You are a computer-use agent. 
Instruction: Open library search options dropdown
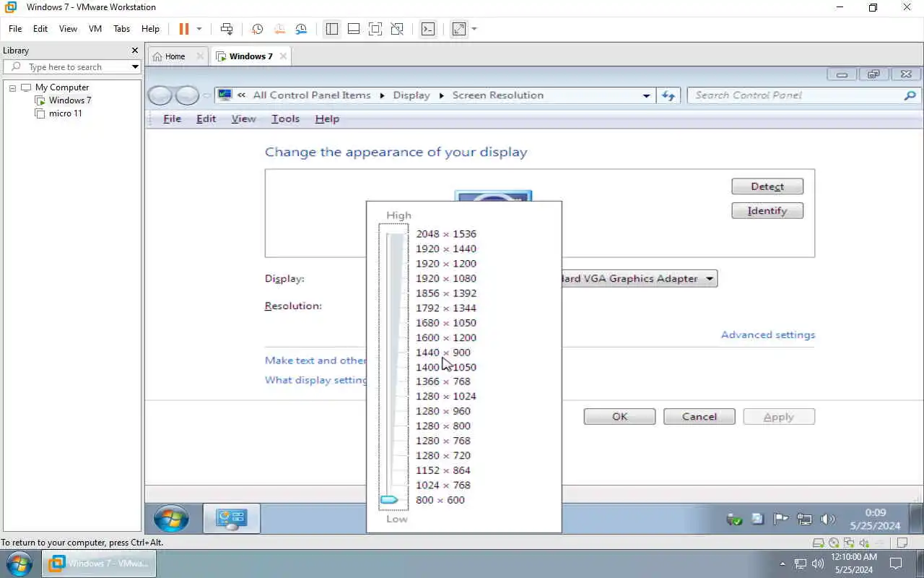pos(135,66)
